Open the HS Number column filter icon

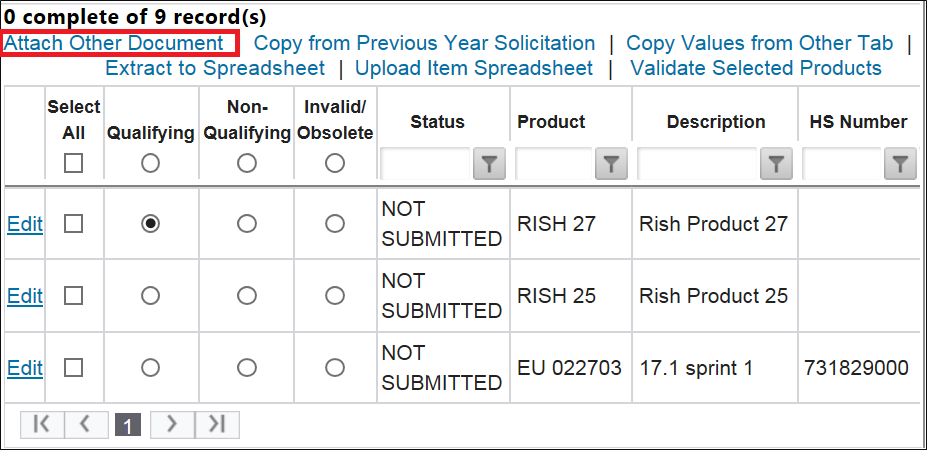tap(900, 164)
